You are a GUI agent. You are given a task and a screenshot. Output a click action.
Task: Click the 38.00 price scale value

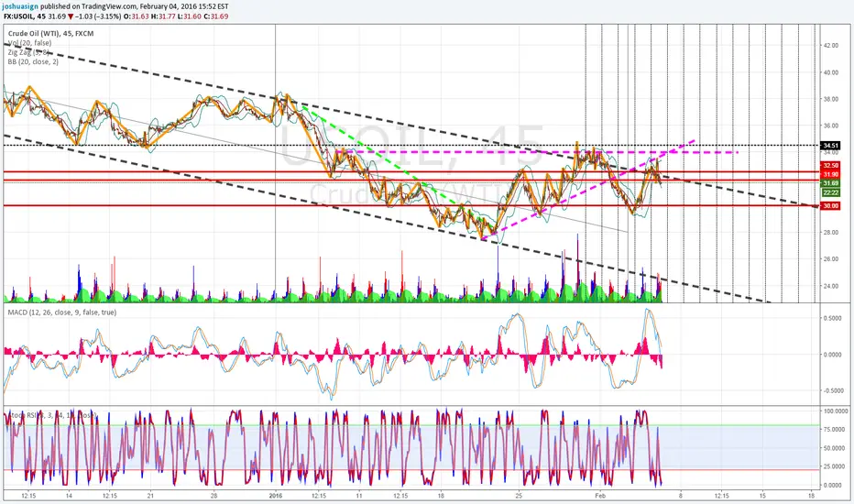(x=830, y=99)
